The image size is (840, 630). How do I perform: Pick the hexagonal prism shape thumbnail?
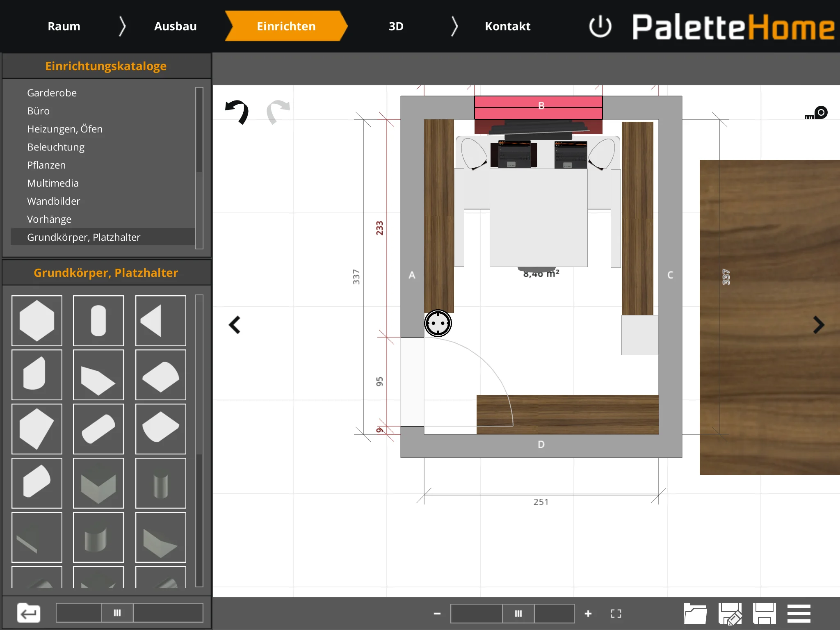tap(37, 321)
